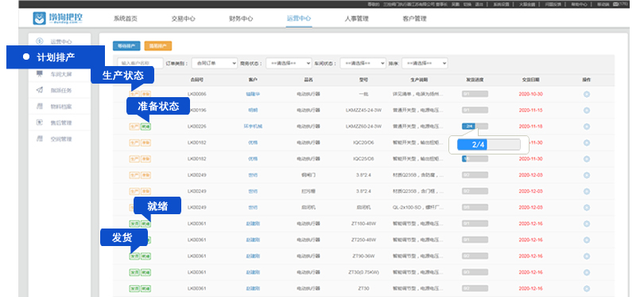Select 售后管理 in the sidebar menu
Screen dimensions: 644x297
tap(60, 123)
